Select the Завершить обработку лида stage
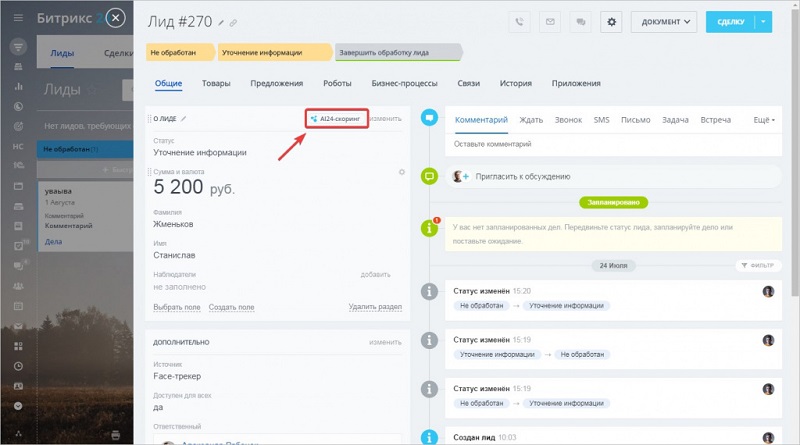This screenshot has width=800, height=445. pyautogui.click(x=398, y=52)
